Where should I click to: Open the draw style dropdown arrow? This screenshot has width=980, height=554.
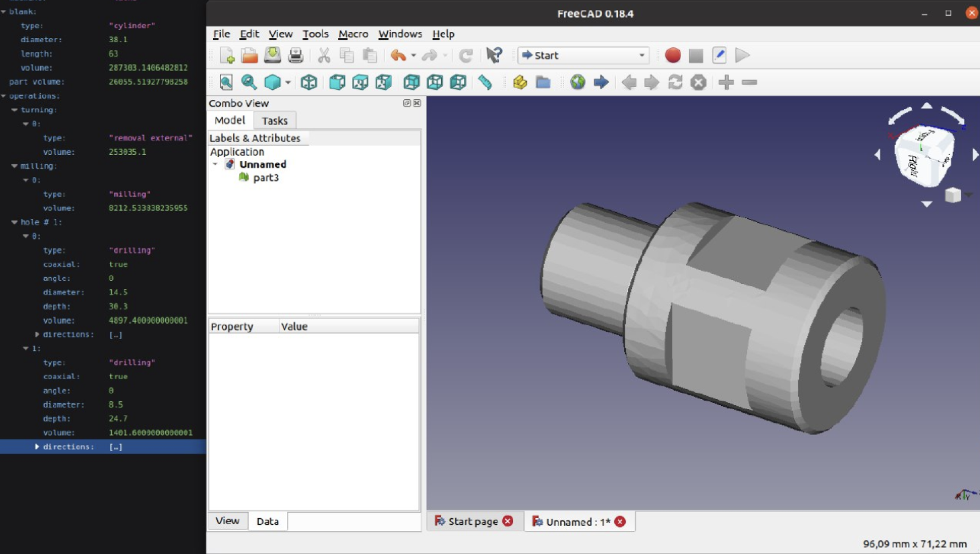tap(288, 83)
